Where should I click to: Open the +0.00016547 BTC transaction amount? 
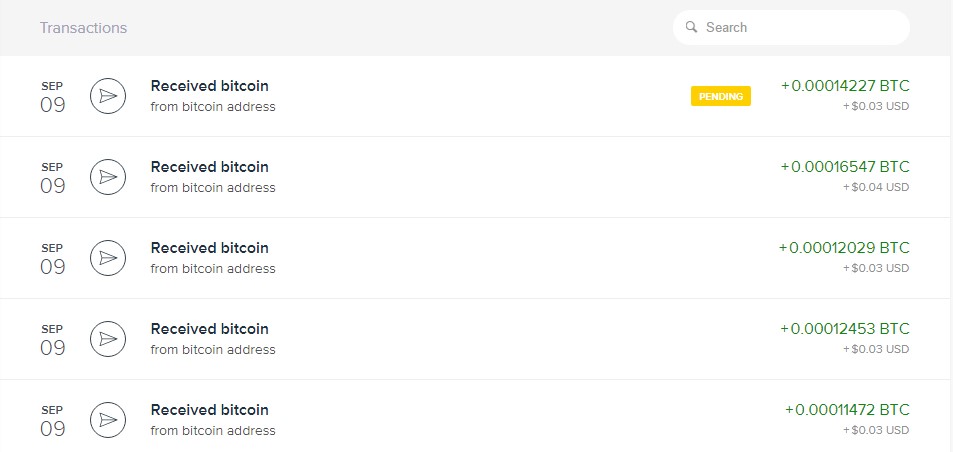pos(845,167)
